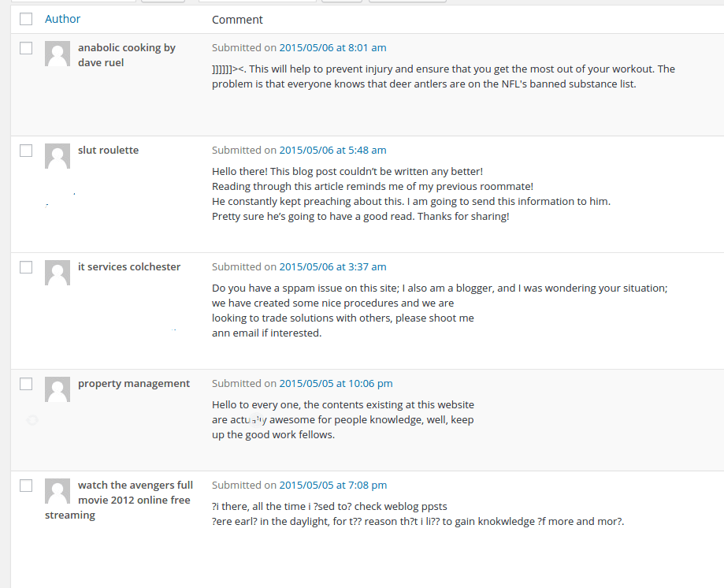Click the avatar for property management

point(57,390)
